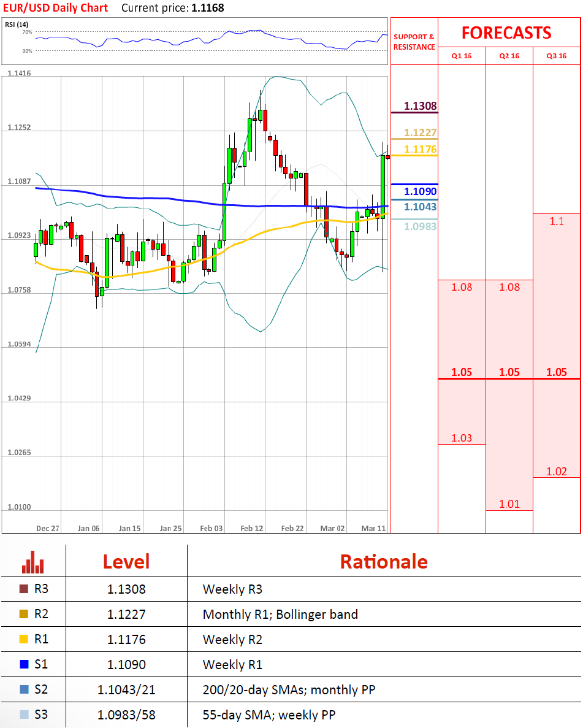Image resolution: width=583 pixels, height=728 pixels.
Task: Click the Jan 15 date axis label
Action: point(129,528)
